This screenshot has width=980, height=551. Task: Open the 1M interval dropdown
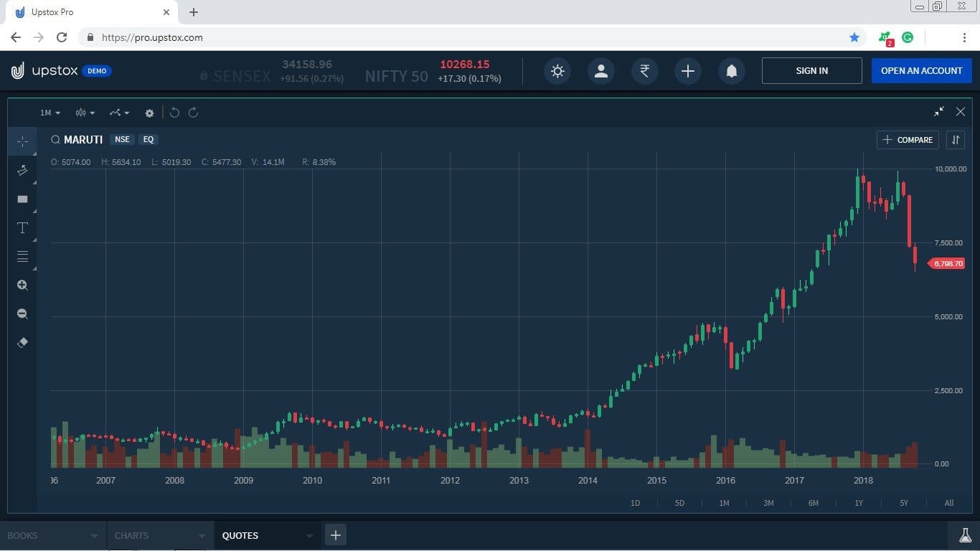tap(48, 113)
